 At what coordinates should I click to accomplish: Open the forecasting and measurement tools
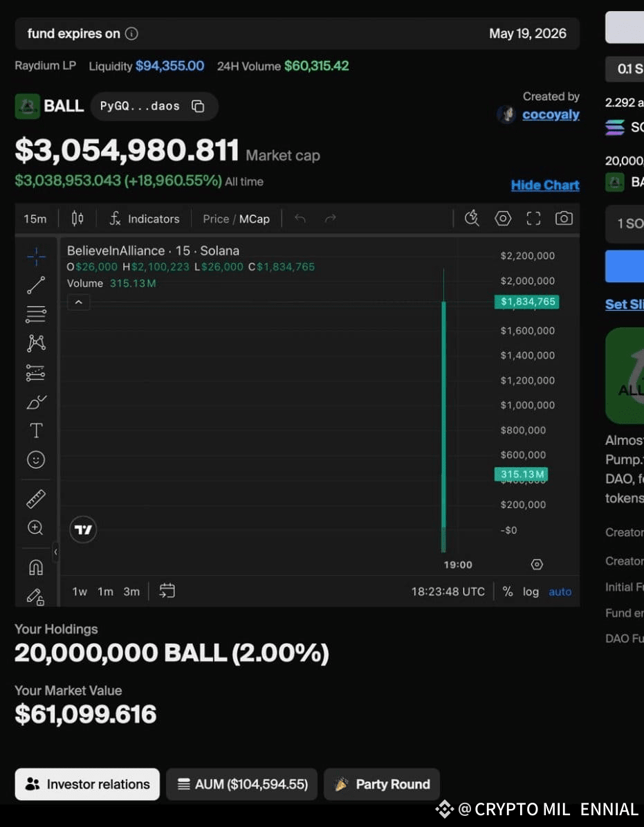click(x=36, y=373)
